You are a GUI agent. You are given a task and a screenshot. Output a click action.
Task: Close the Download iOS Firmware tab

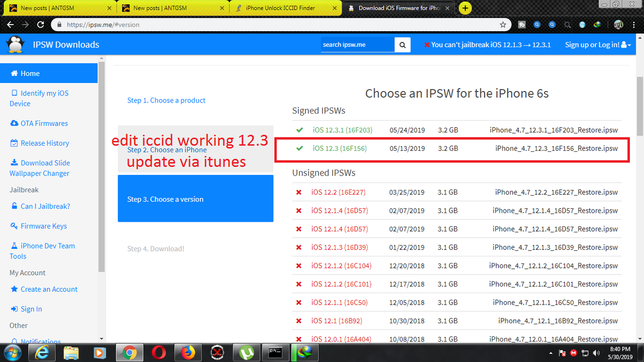click(447, 8)
